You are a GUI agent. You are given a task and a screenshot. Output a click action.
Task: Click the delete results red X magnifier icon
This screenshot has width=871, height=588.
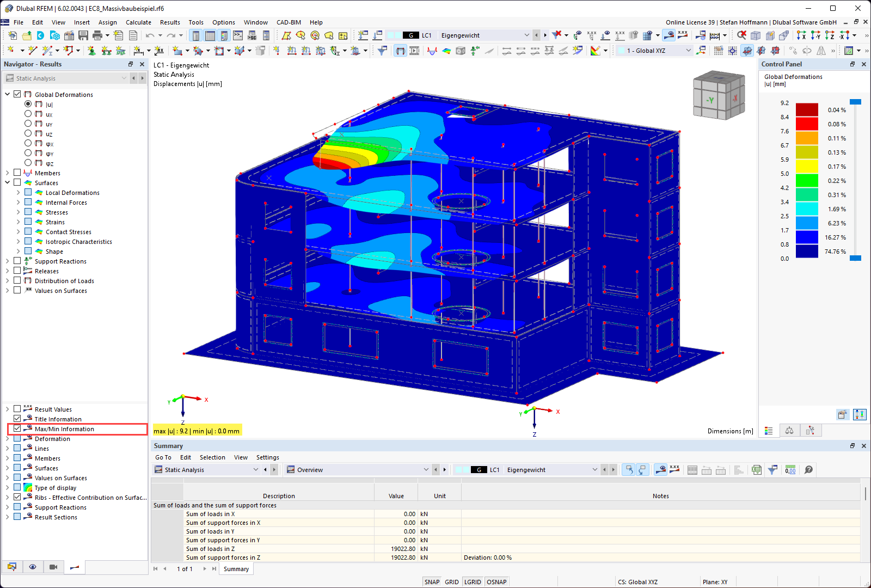coord(741,35)
